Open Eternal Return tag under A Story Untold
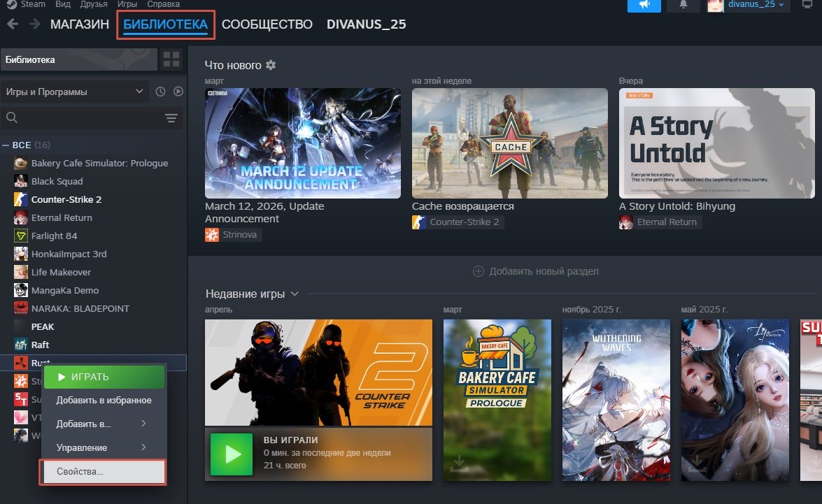The image size is (822, 504). coord(660,222)
